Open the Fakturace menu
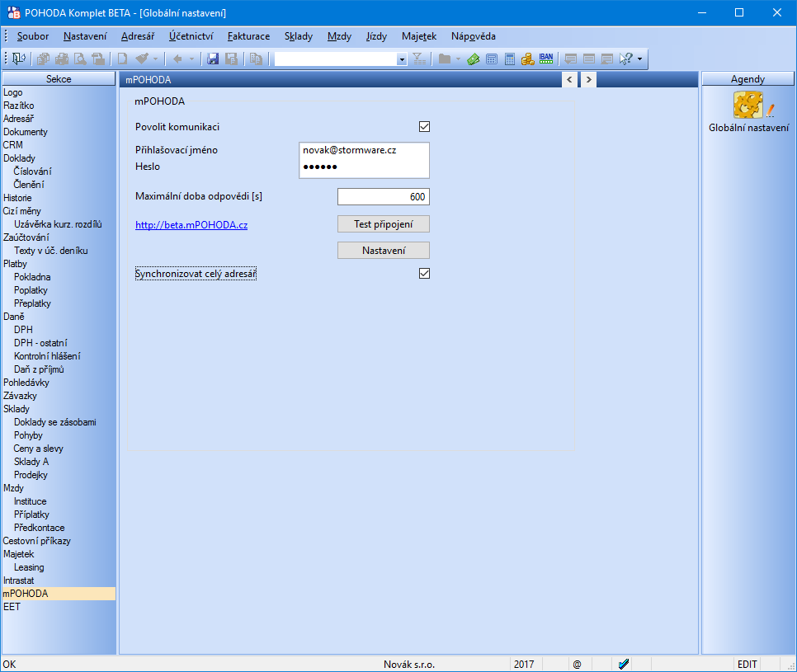The image size is (797, 672). [248, 36]
